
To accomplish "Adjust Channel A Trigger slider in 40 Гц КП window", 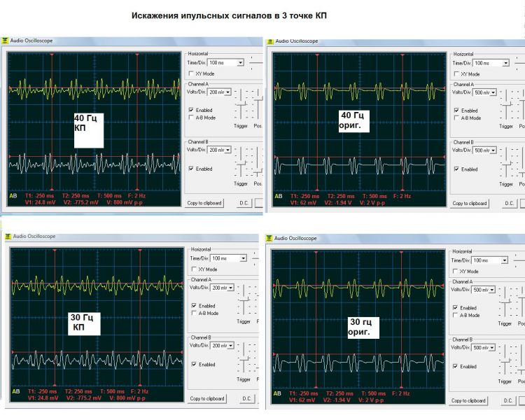I will click(x=241, y=104).
